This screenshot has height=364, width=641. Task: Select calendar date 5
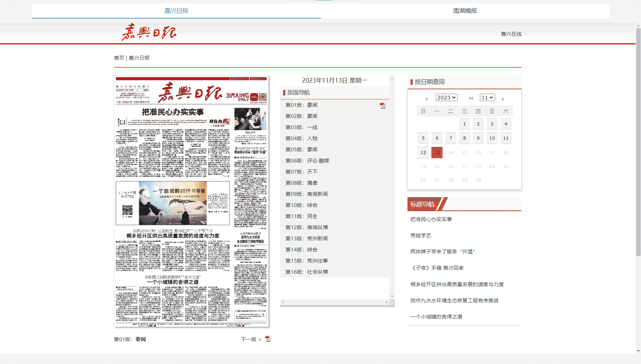[423, 138]
